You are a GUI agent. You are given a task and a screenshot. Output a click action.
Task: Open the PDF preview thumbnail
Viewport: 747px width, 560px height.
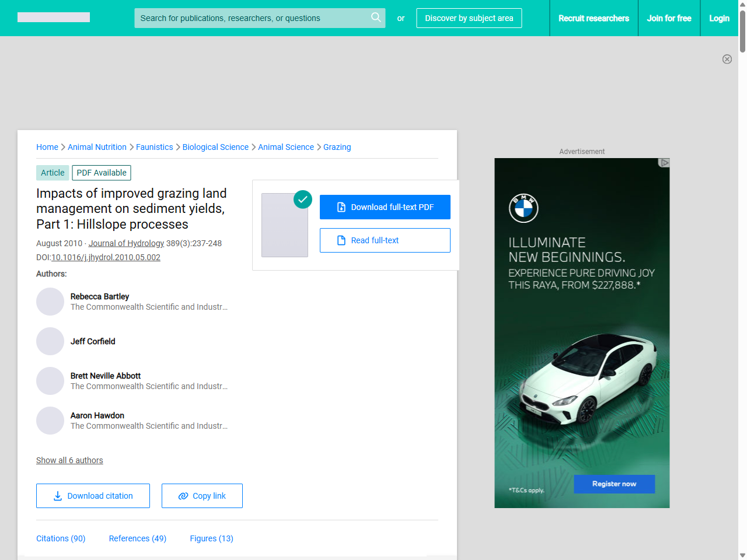pyautogui.click(x=285, y=225)
